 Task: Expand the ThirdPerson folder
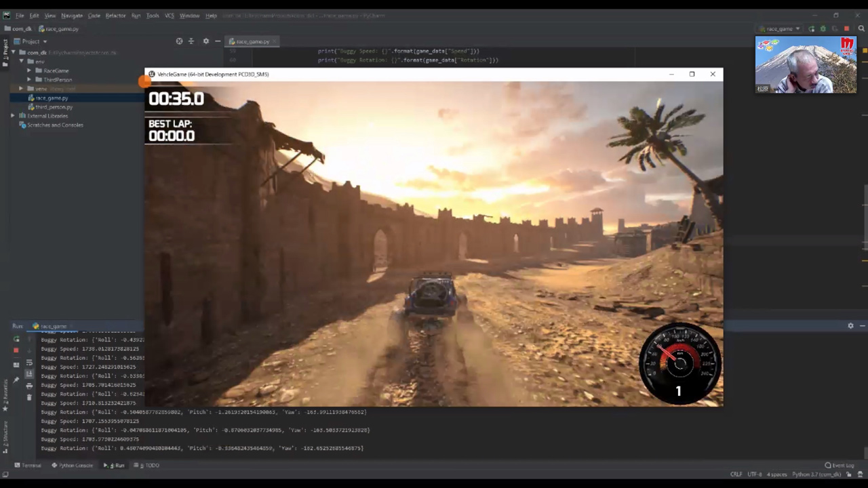pyautogui.click(x=30, y=80)
